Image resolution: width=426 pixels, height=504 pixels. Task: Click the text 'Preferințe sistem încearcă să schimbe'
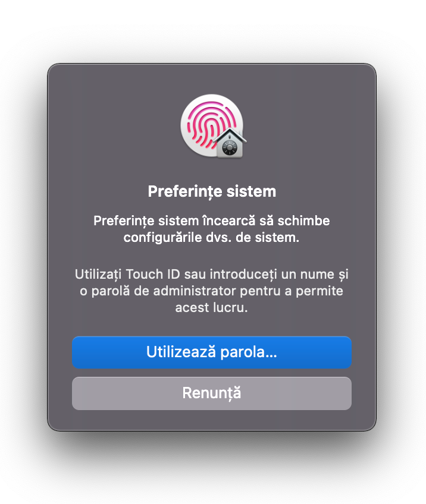[212, 221]
